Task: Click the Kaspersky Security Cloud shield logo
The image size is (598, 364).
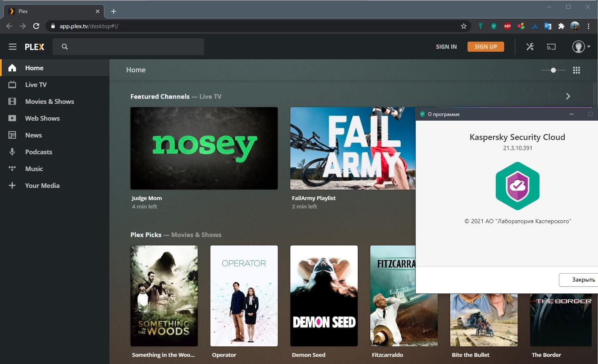Action: click(x=518, y=186)
